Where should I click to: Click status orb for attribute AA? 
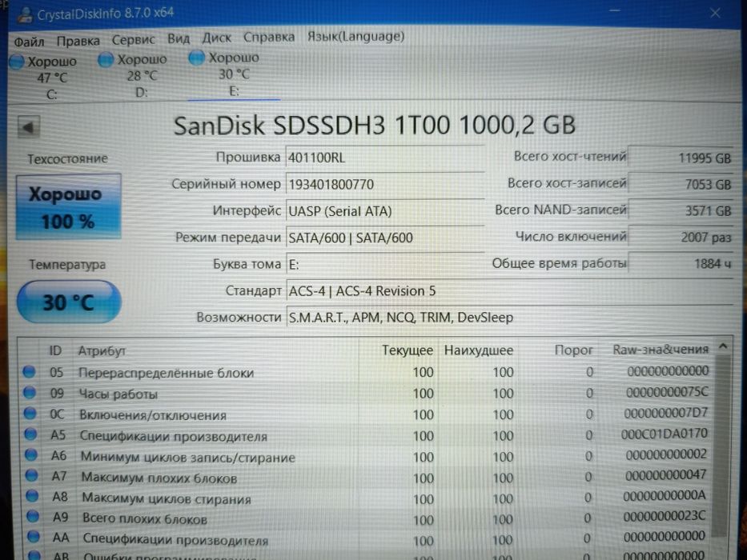[34, 537]
